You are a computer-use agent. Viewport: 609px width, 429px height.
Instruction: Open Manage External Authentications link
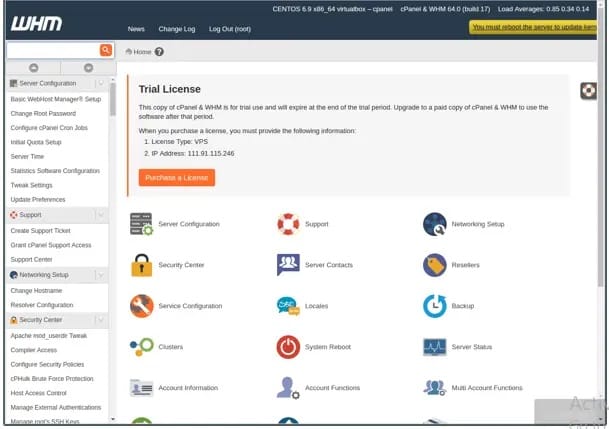[x=56, y=407]
